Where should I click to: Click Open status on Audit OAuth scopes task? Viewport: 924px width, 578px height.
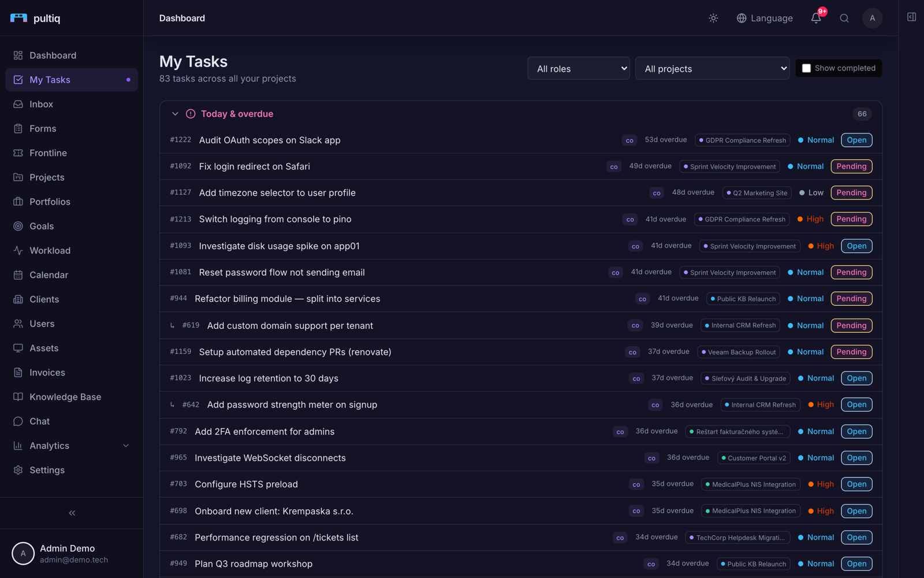click(x=856, y=140)
